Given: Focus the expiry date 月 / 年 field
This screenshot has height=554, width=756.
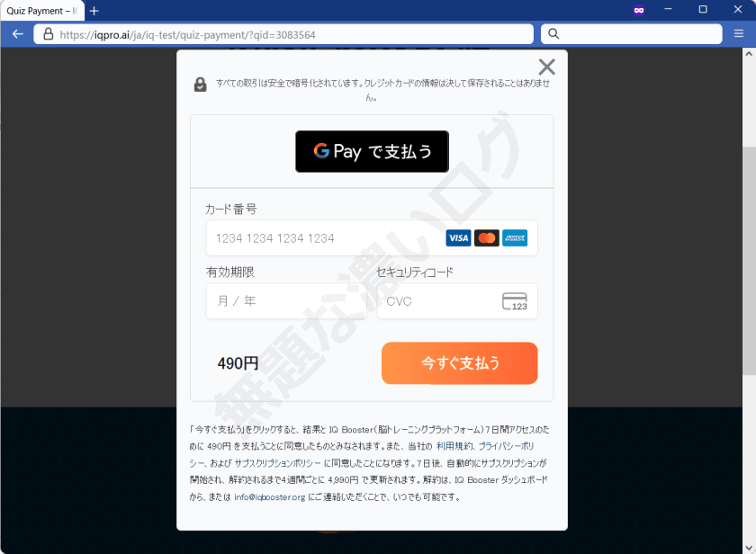Looking at the screenshot, I should 286,301.
